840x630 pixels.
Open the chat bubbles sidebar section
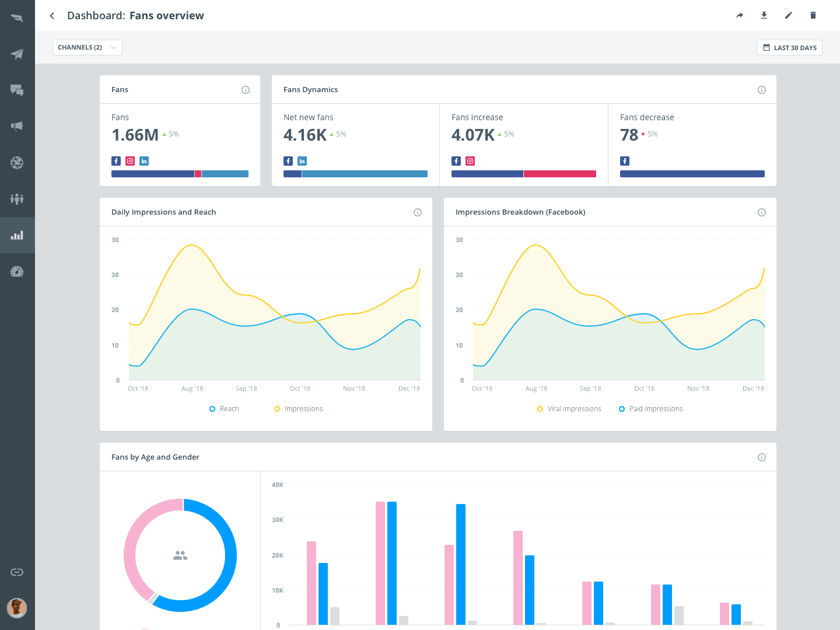point(17,90)
